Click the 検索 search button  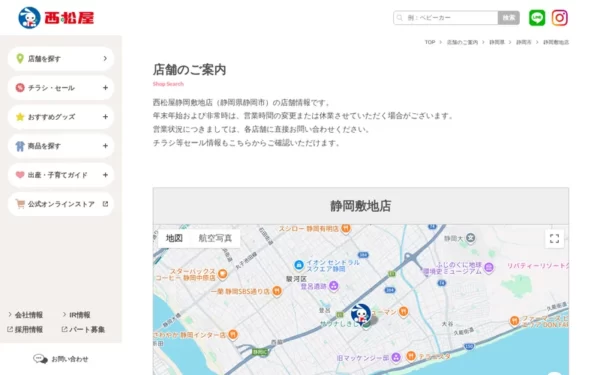point(509,18)
